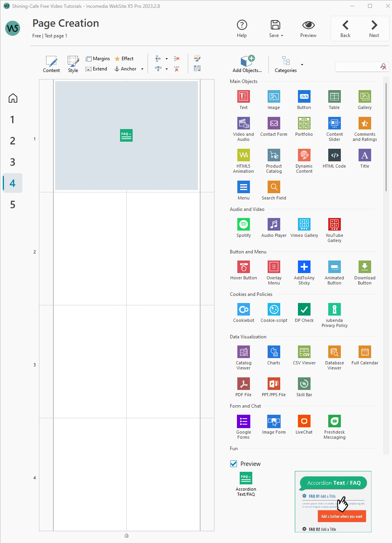392x543 pixels.
Task: Pick the Portfolio object
Action: [x=304, y=123]
